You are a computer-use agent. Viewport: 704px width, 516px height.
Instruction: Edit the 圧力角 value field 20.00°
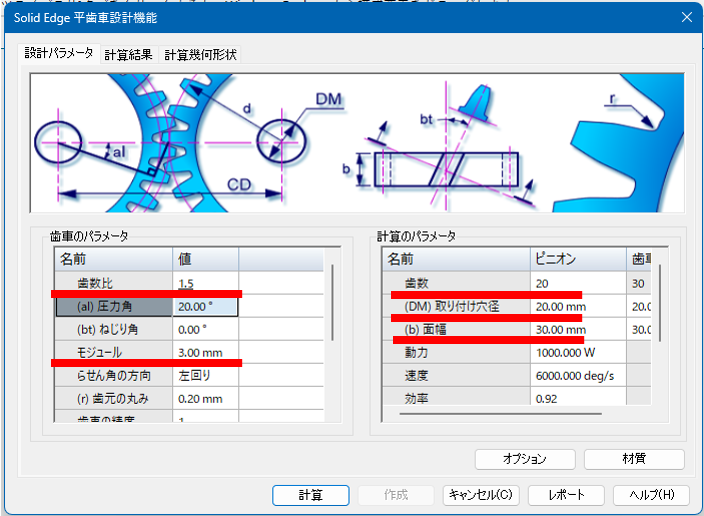205,306
